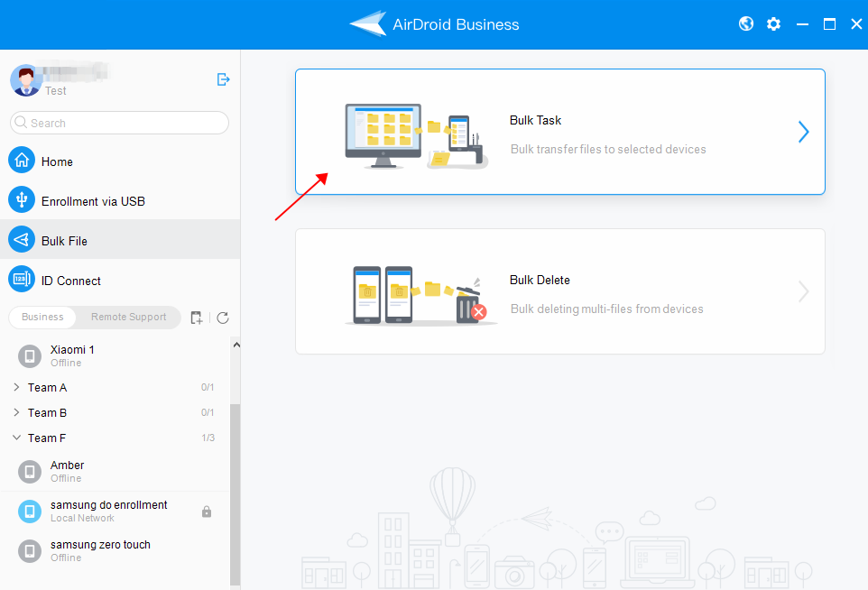Switch to the Remote Support tab
This screenshot has width=868, height=590.
click(x=127, y=318)
